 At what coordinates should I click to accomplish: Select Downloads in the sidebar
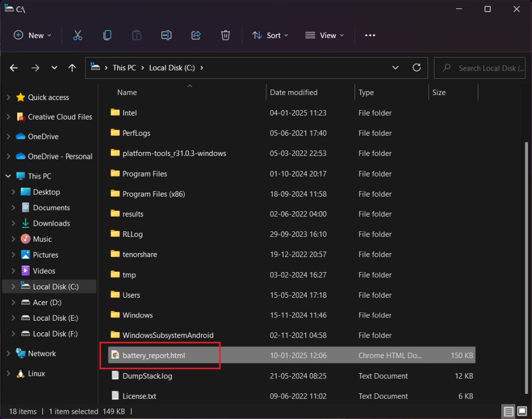coord(51,223)
